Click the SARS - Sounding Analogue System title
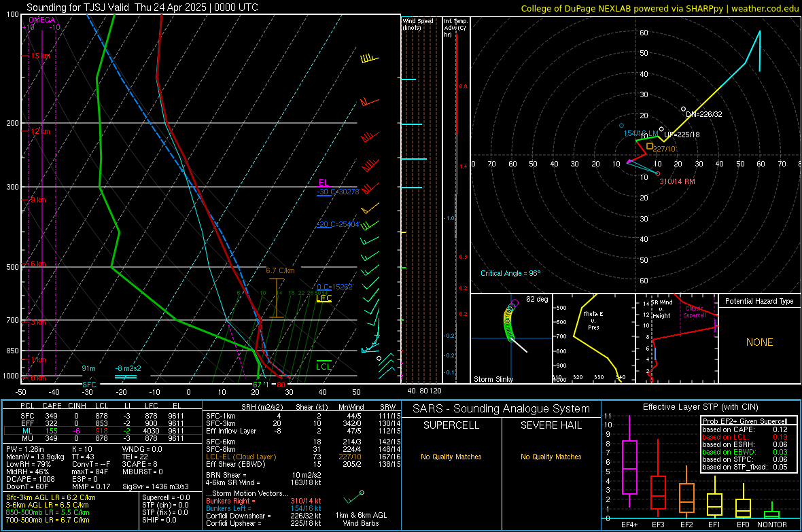 (x=502, y=409)
